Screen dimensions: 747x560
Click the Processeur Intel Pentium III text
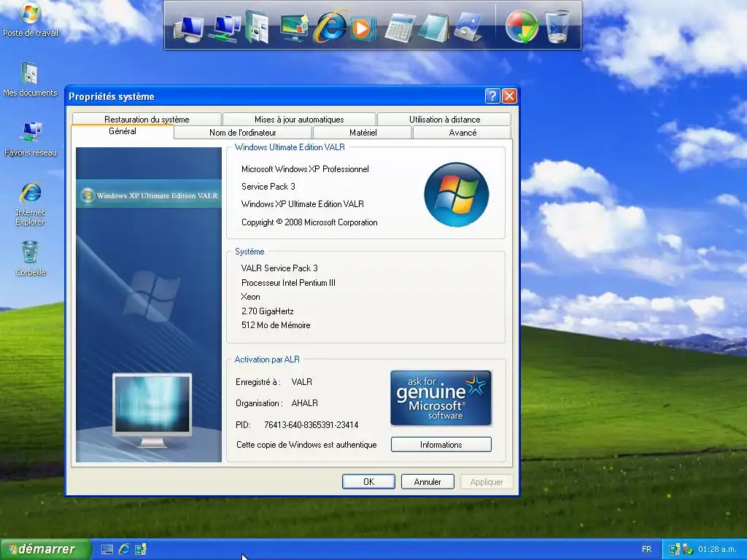tap(288, 283)
